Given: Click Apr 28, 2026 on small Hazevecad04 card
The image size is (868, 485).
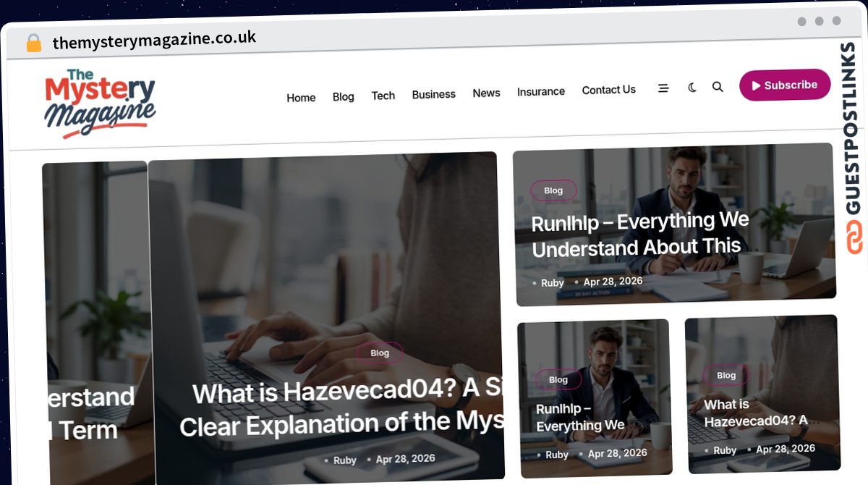Looking at the screenshot, I should tap(786, 449).
